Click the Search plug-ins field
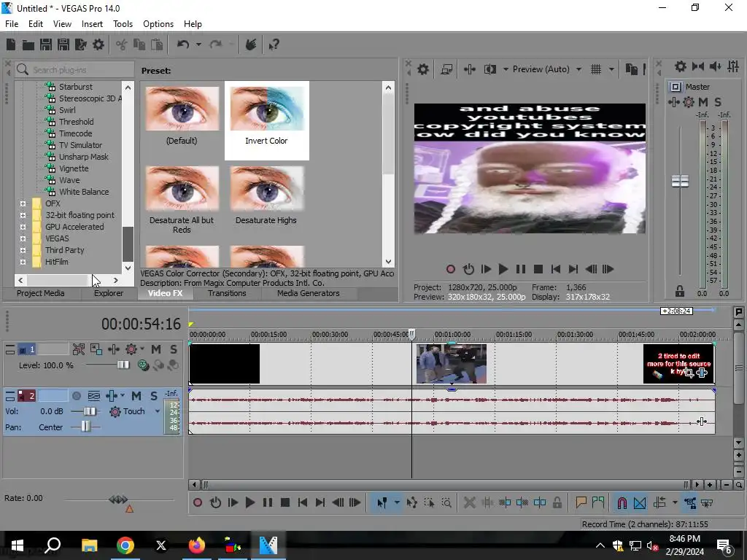 tap(74, 70)
